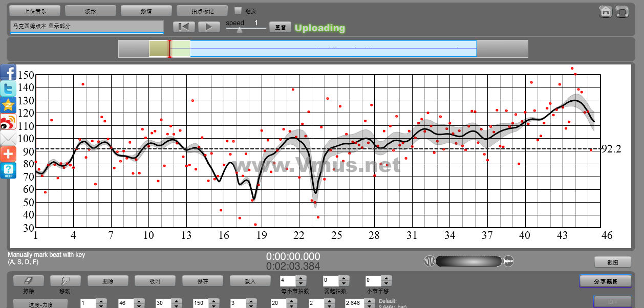
Task: Click the 上传音乐 upload music button
Action: coord(35,11)
